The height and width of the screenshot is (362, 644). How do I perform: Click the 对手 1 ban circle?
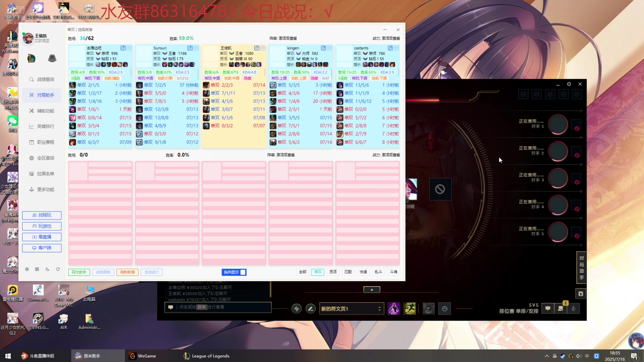click(558, 124)
